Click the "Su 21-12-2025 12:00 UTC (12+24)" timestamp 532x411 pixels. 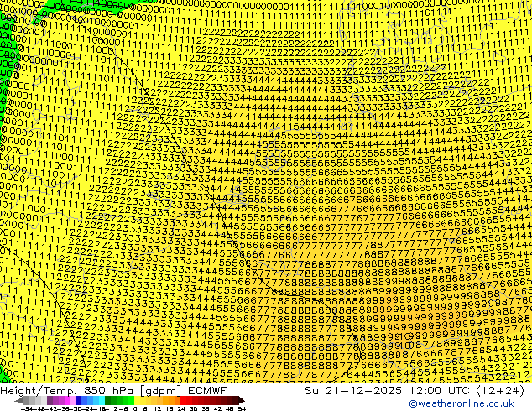click(415, 391)
